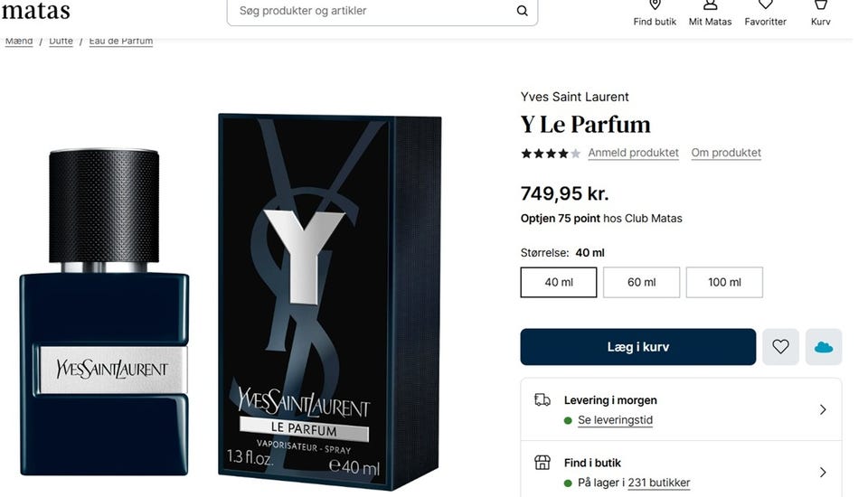Open the Anmeld produktet link
Viewport: 868px width, 497px height.
click(633, 153)
